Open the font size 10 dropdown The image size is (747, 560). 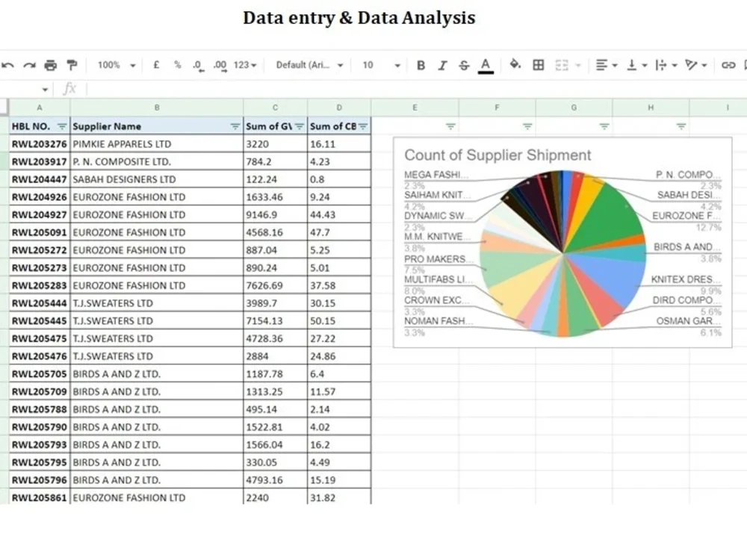(x=381, y=65)
